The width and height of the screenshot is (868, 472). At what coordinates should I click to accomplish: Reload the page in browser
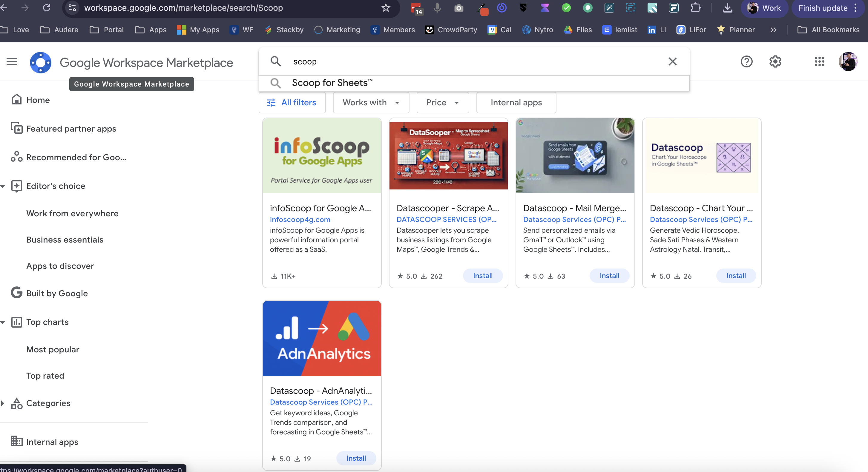pos(47,8)
